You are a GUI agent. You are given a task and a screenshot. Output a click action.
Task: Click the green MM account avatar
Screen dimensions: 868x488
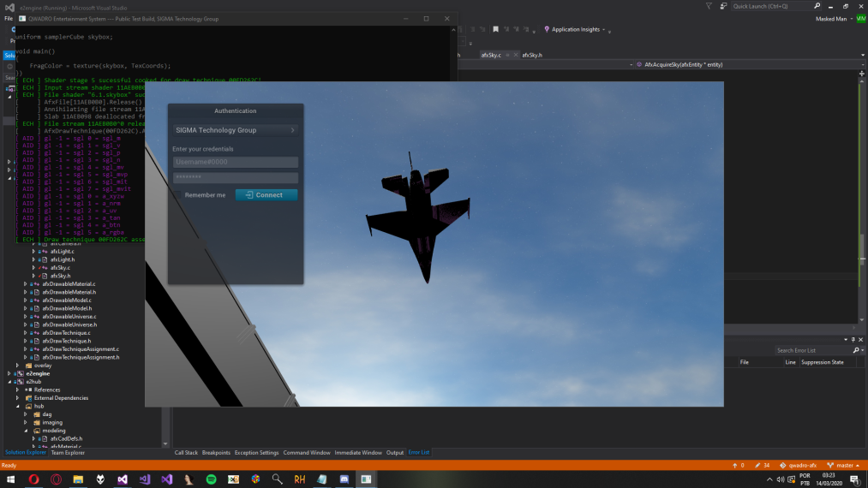coord(861,19)
